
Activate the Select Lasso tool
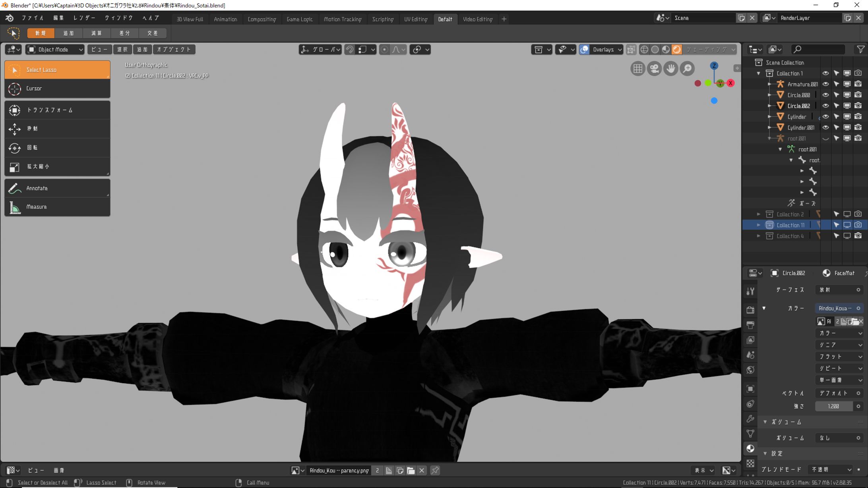pyautogui.click(x=57, y=70)
